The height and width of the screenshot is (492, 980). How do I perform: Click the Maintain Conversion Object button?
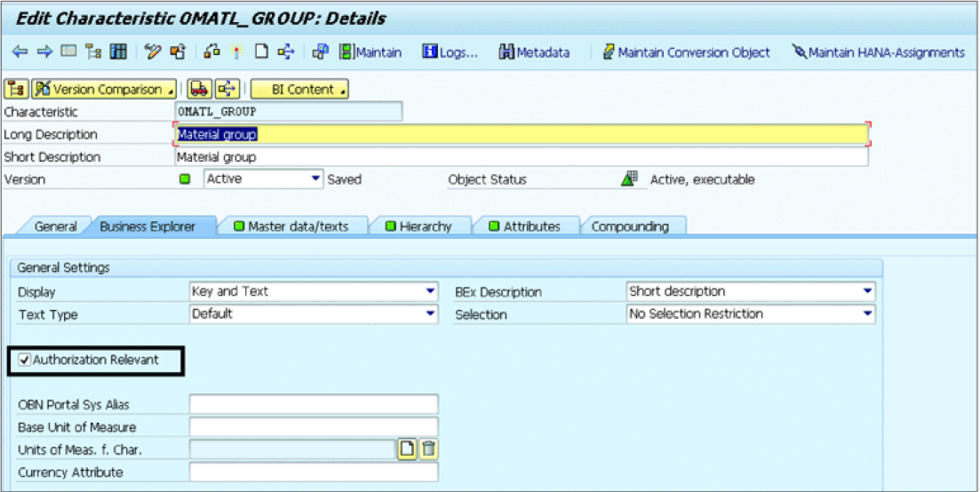click(686, 52)
